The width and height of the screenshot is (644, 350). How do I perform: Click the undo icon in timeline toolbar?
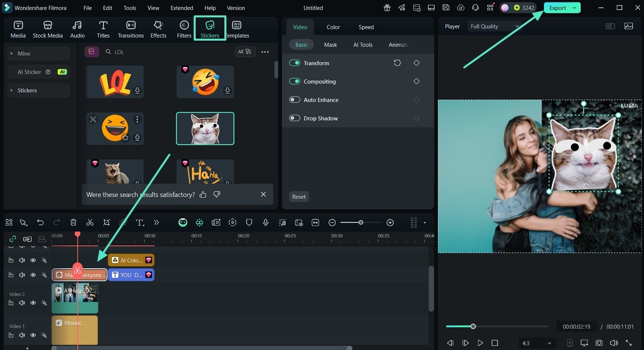click(41, 223)
